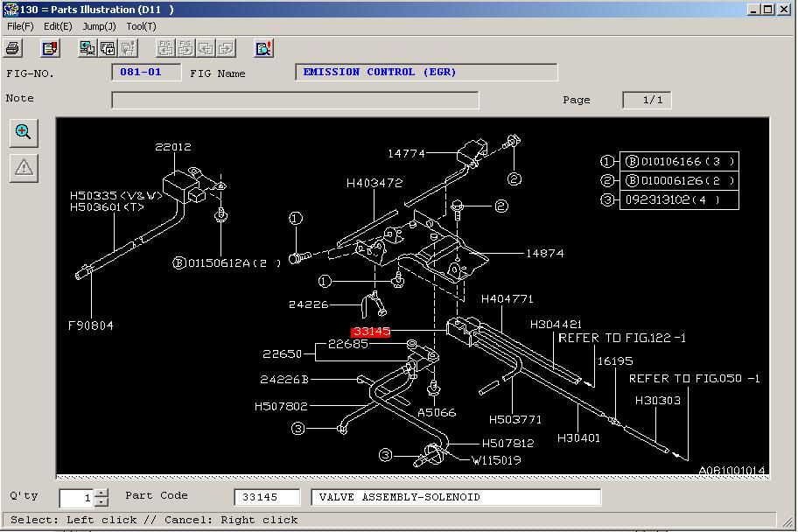Image resolution: width=798 pixels, height=532 pixels.
Task: Select part code H50335 <V&W> in diagram
Action: click(116, 195)
